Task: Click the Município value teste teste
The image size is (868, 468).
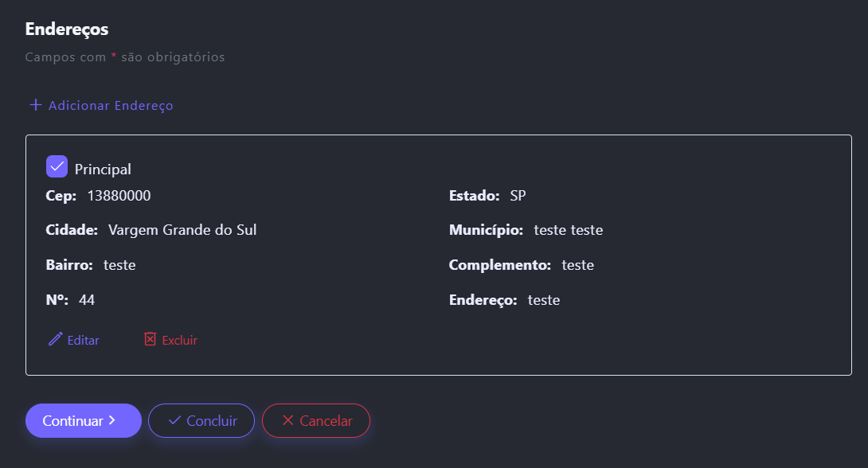Action: 568,230
